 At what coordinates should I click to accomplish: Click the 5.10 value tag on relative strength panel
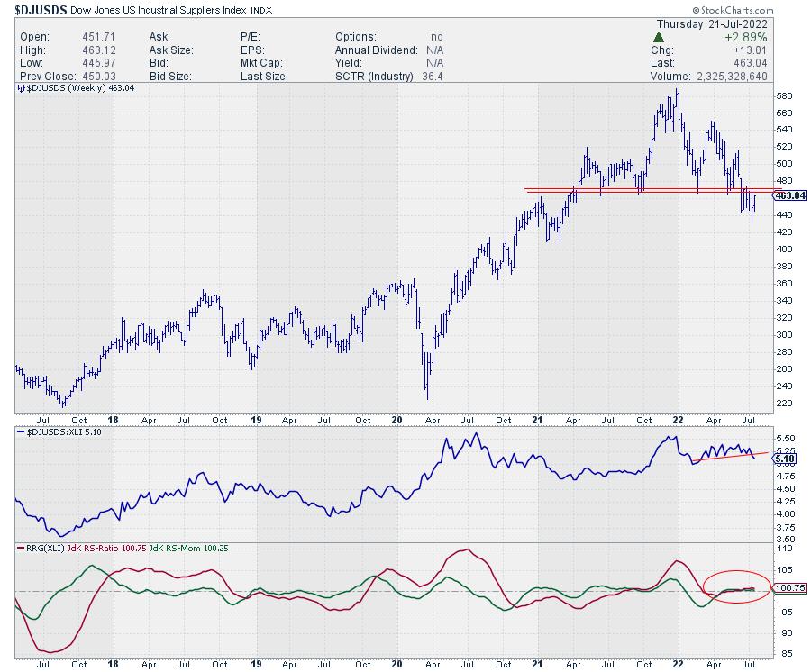pyautogui.click(x=784, y=459)
